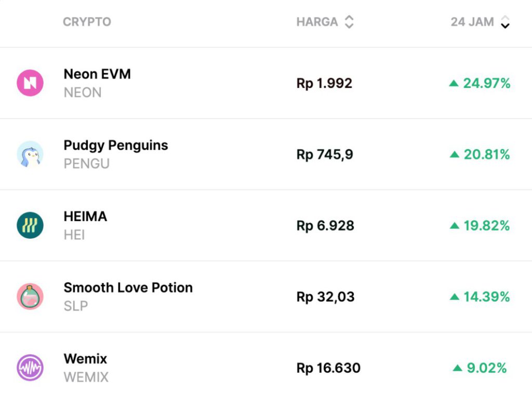
Task: Click the Smooth Love Potion bottle icon
Action: 30,297
